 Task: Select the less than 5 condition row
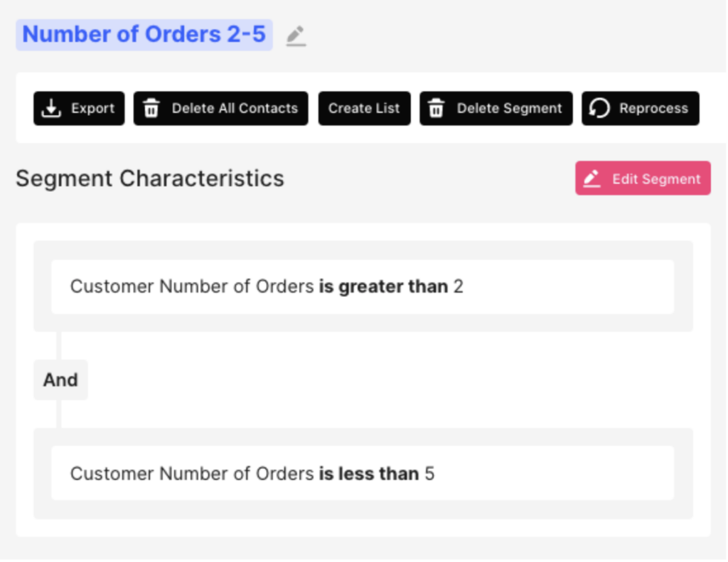point(363,473)
